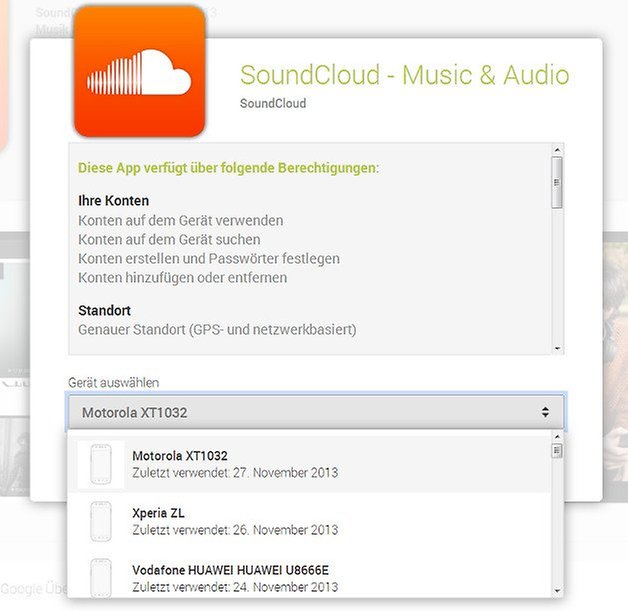
Task: Click 'Konten auf dem Gerät suchen'
Action: (169, 239)
